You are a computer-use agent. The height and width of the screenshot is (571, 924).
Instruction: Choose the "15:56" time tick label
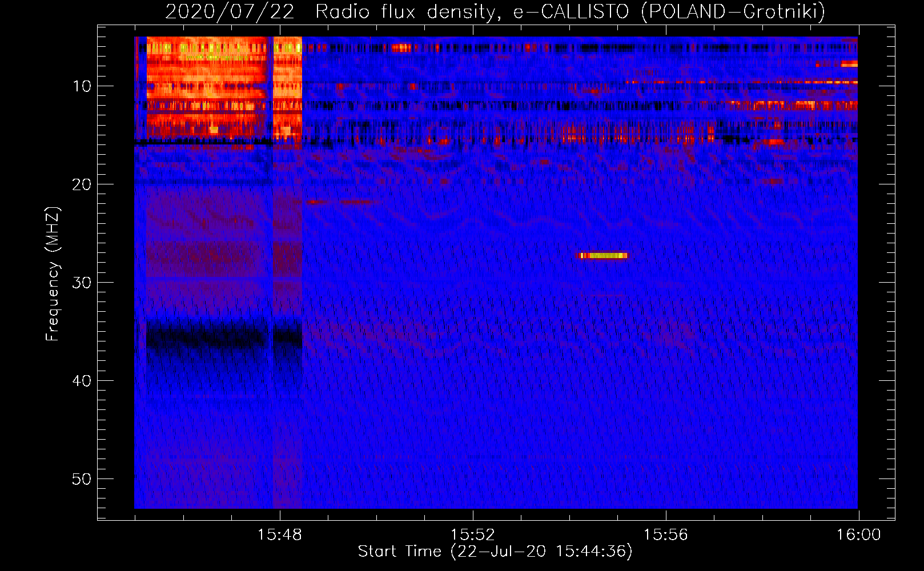click(665, 535)
